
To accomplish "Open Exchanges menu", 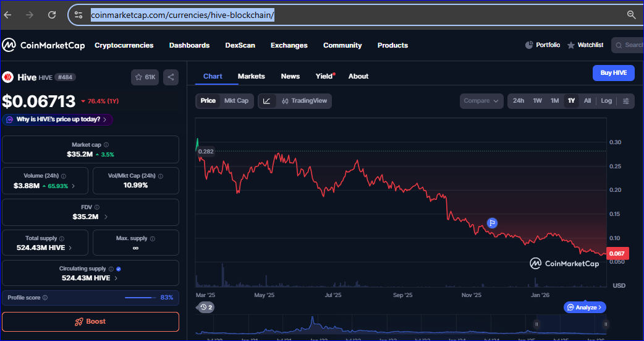I will pyautogui.click(x=289, y=45).
